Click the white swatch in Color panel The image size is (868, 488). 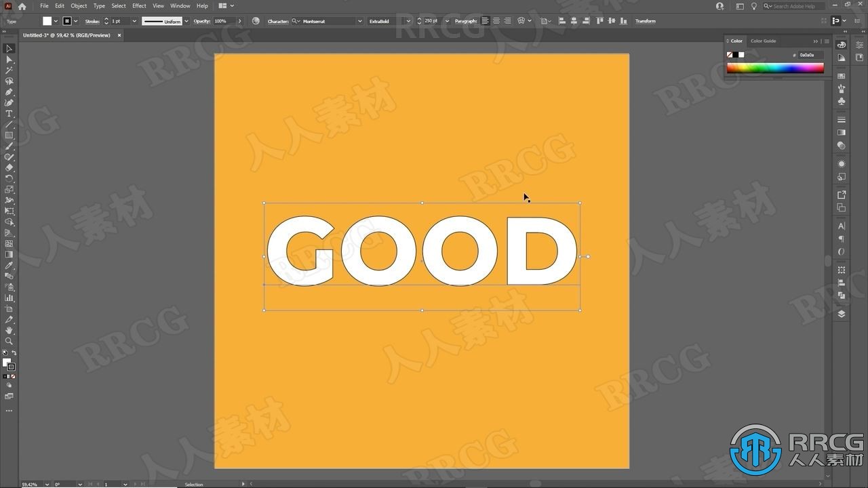741,55
